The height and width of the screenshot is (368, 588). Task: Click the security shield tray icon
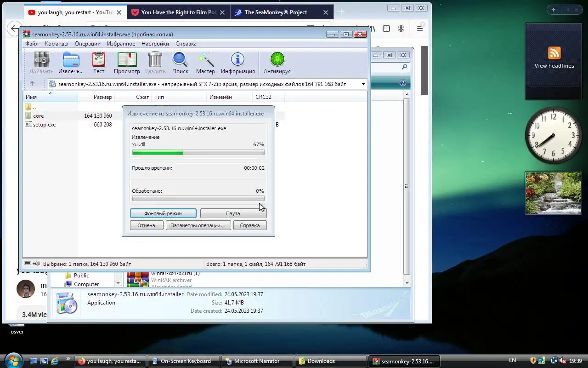[533, 361]
